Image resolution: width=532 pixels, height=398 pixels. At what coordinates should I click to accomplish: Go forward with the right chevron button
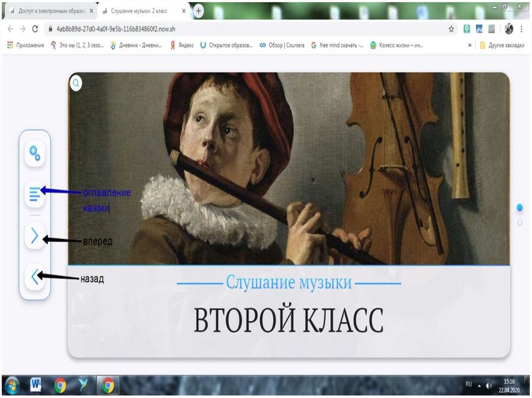pos(35,236)
